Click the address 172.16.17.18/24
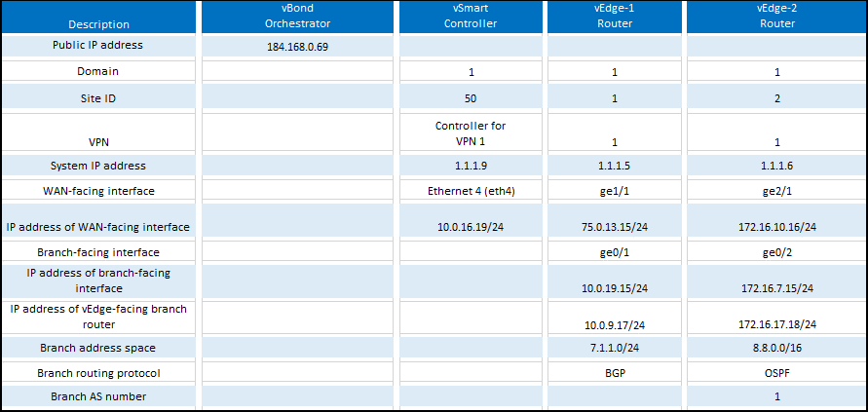This screenshot has width=868, height=412. [x=777, y=325]
